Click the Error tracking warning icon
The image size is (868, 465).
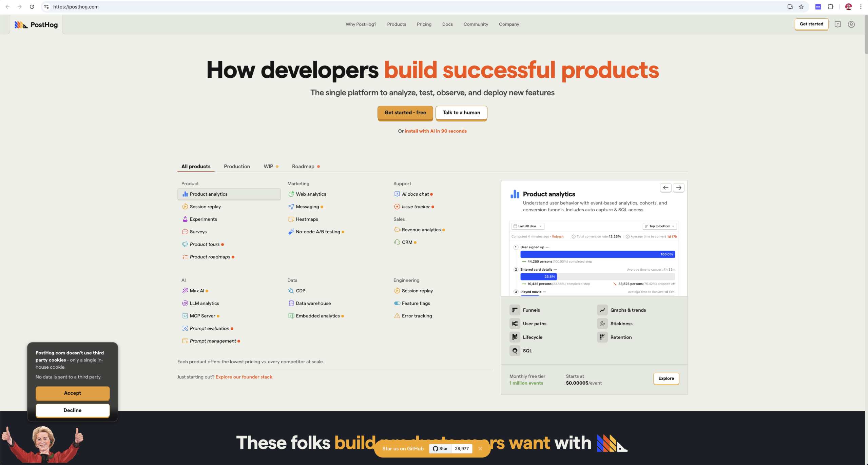(x=397, y=316)
